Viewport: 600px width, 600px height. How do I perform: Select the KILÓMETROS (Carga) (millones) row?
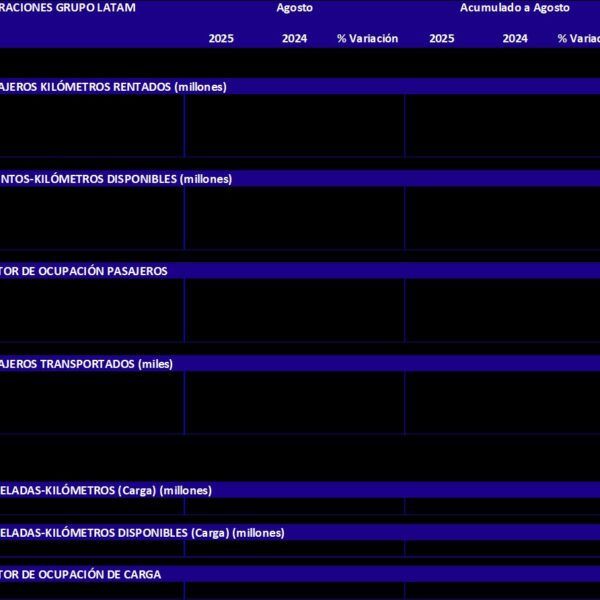[106, 490]
